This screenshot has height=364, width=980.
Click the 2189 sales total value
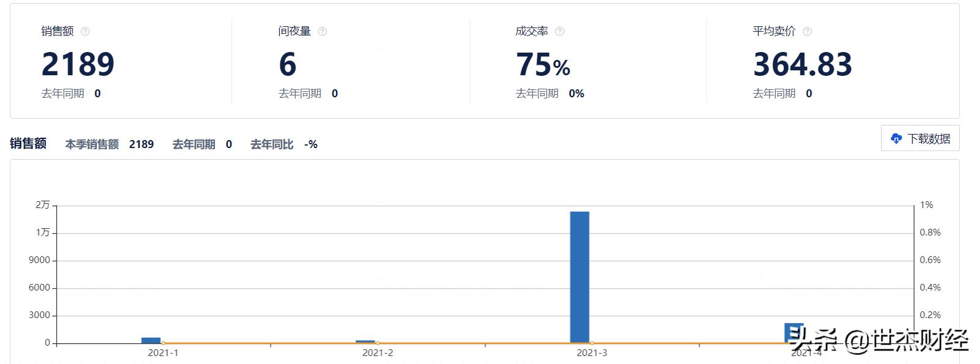pos(78,64)
